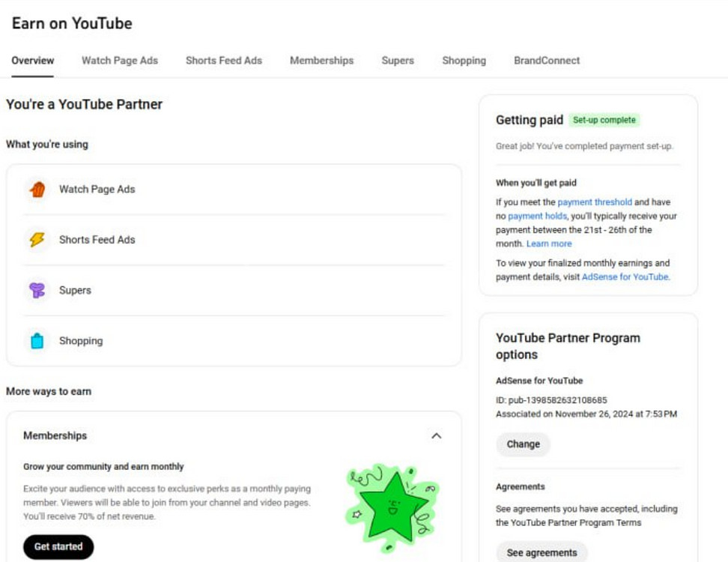This screenshot has width=728, height=562.
Task: Click the Shorts Feed Ads lightning icon
Action: pyautogui.click(x=37, y=240)
